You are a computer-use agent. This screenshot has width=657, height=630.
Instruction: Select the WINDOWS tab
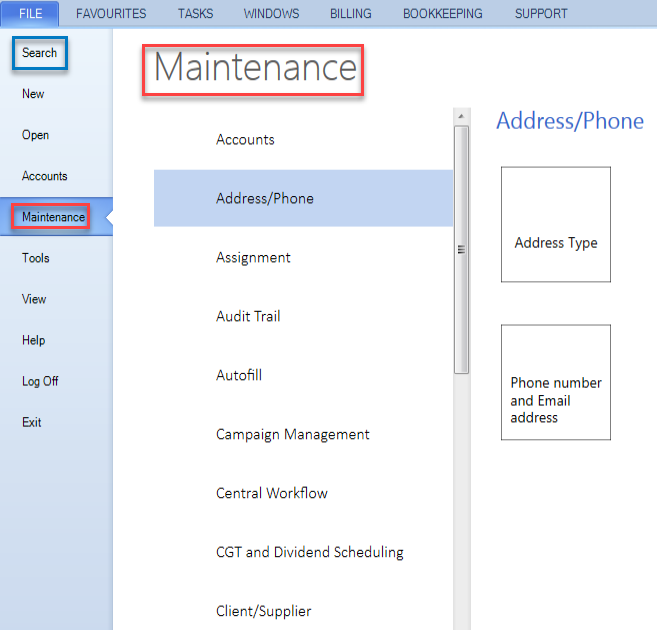tap(271, 14)
